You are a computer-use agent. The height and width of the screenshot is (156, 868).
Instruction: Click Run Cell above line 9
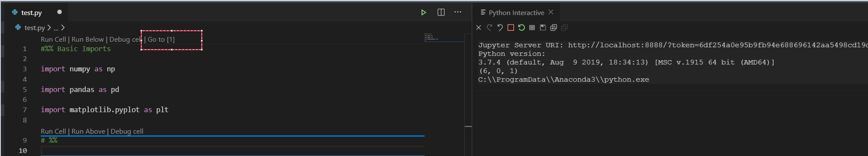53,131
